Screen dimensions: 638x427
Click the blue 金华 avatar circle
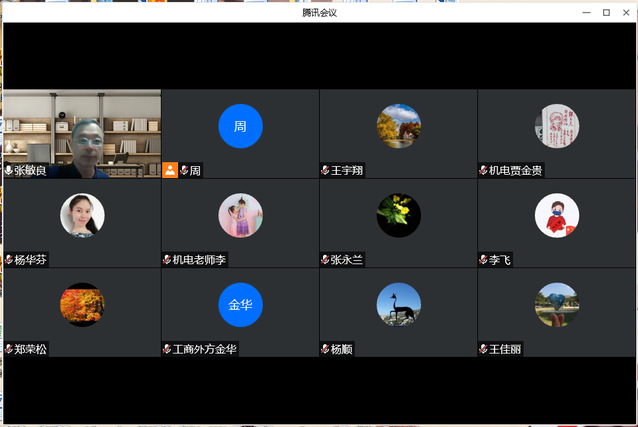tap(240, 305)
